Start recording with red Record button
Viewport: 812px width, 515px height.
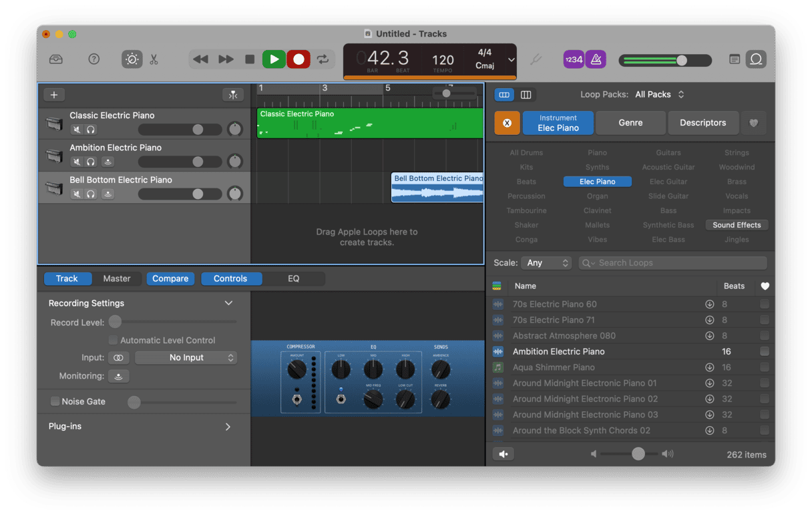click(298, 59)
